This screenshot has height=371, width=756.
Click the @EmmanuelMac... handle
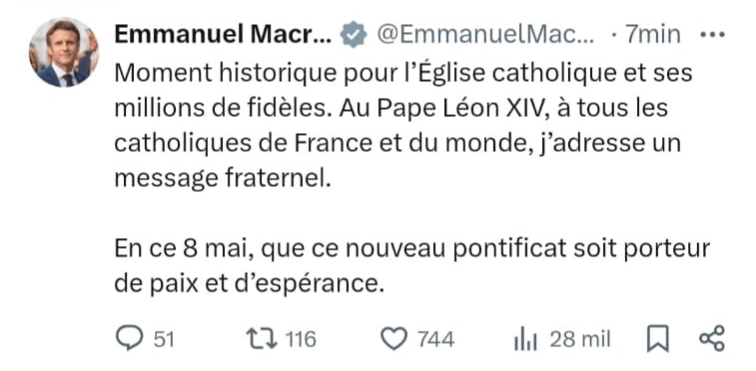(485, 34)
